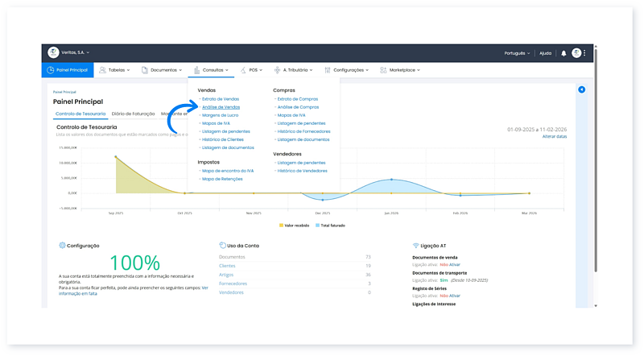This screenshot has width=644, height=356.
Task: Toggle Valor recebido legend series
Action: click(x=295, y=226)
